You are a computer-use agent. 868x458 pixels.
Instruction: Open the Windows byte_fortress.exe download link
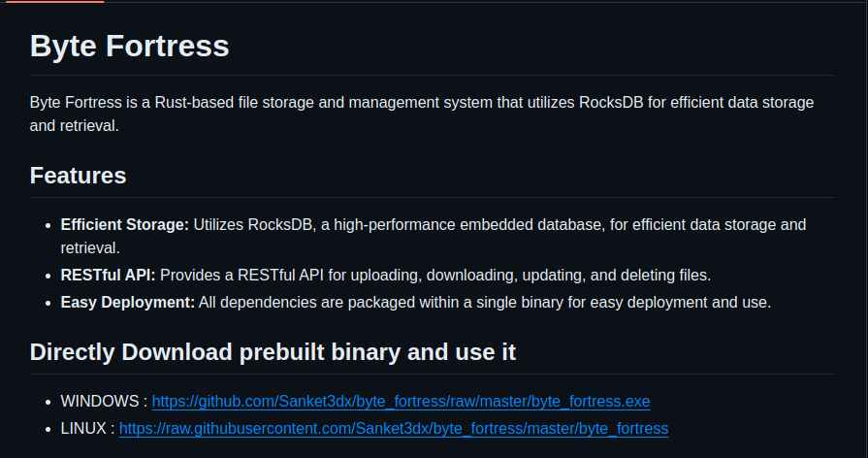pos(401,401)
